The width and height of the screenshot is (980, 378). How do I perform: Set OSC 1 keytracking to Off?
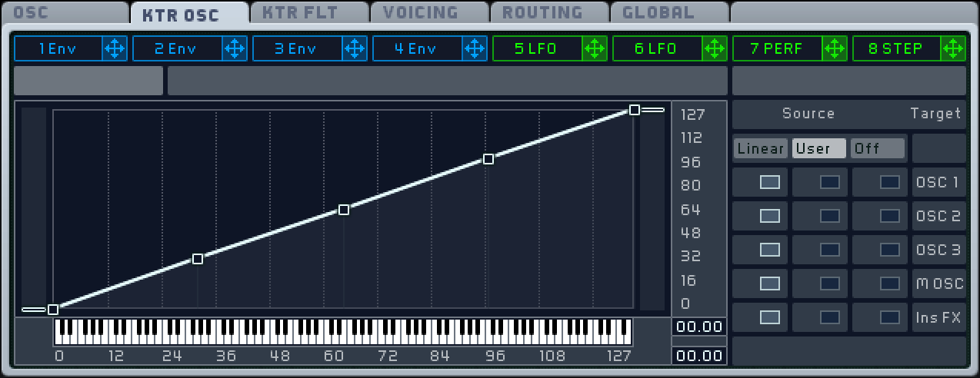click(x=890, y=182)
